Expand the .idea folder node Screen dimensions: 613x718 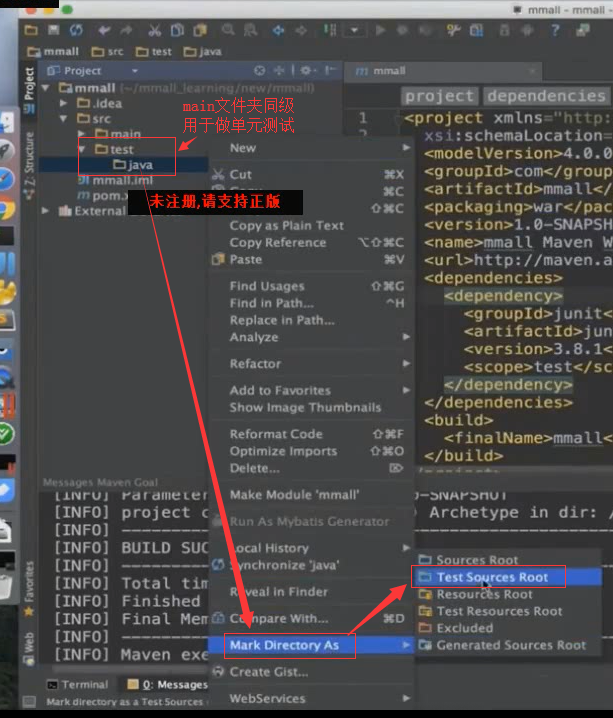click(x=63, y=103)
